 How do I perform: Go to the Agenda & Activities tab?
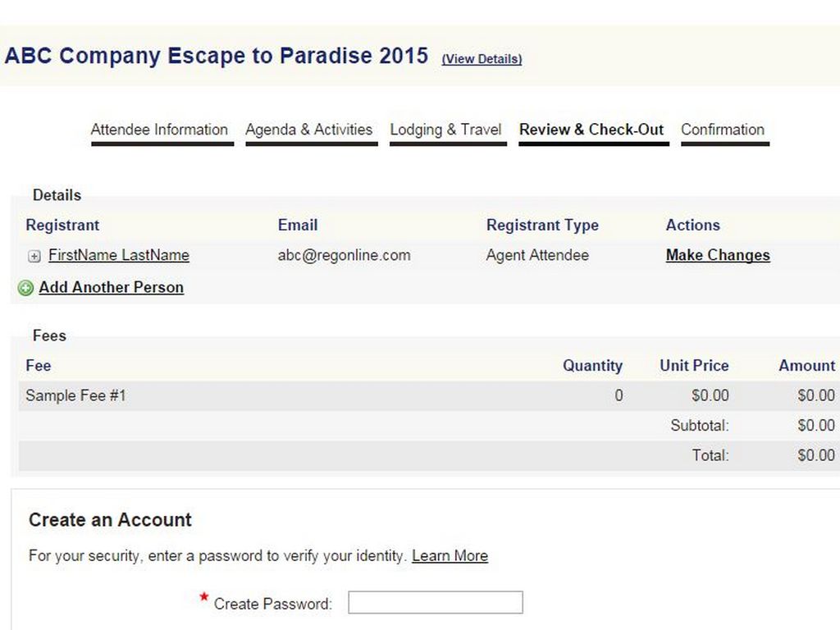[308, 130]
